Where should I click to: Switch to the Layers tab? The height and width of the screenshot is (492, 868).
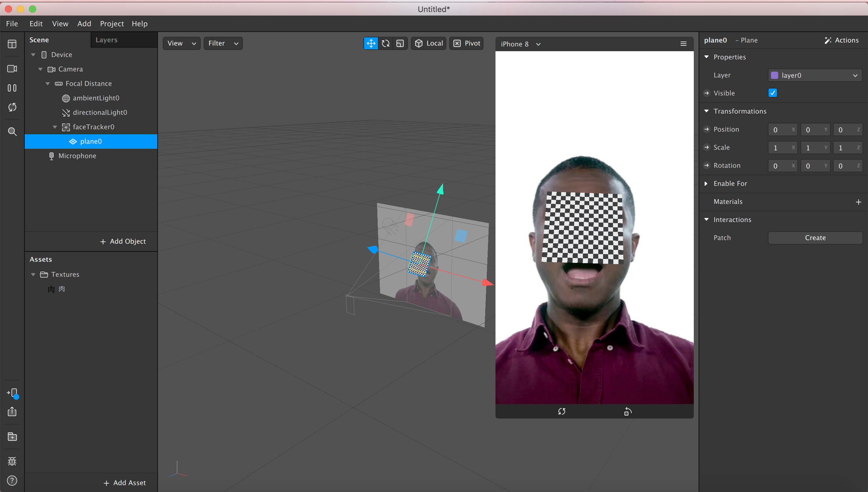click(x=106, y=40)
